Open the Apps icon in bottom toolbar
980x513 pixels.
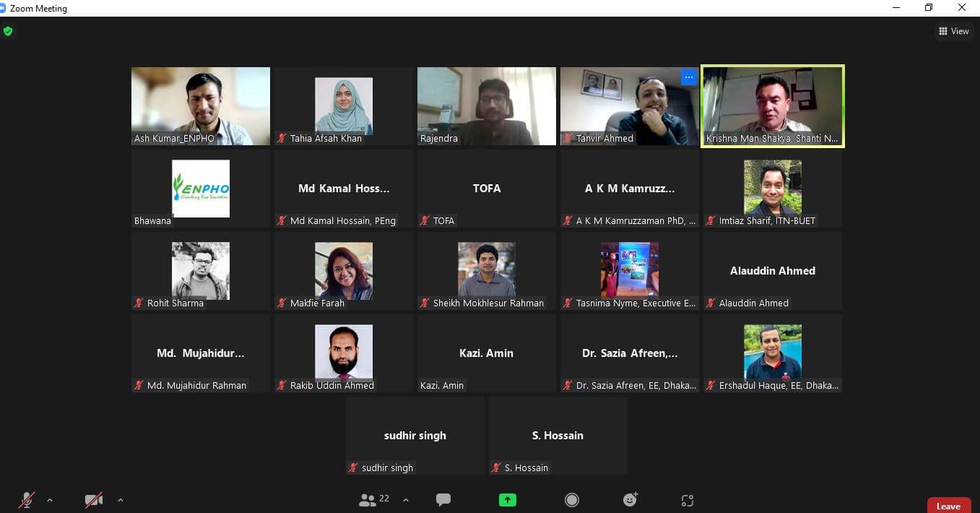(688, 500)
